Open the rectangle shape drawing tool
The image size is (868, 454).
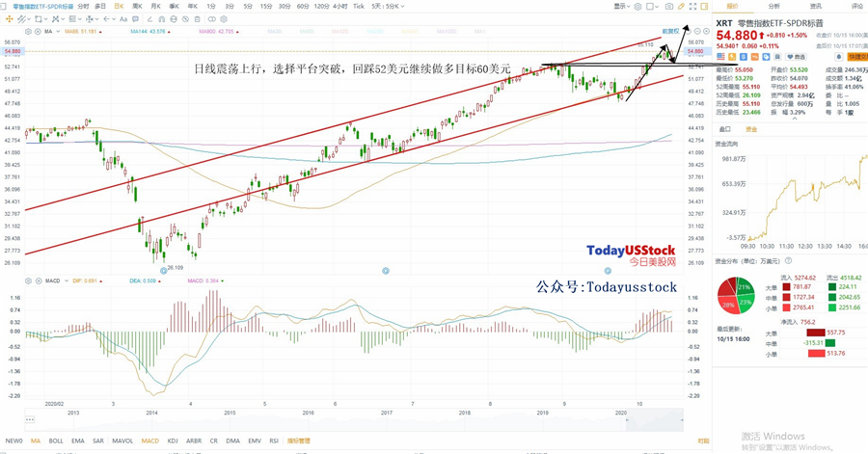click(39, 19)
